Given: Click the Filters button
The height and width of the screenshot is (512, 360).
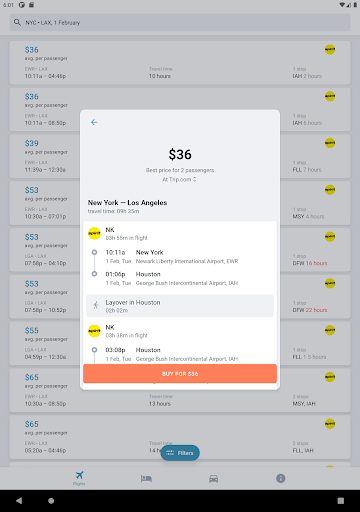Looking at the screenshot, I should 180,453.
